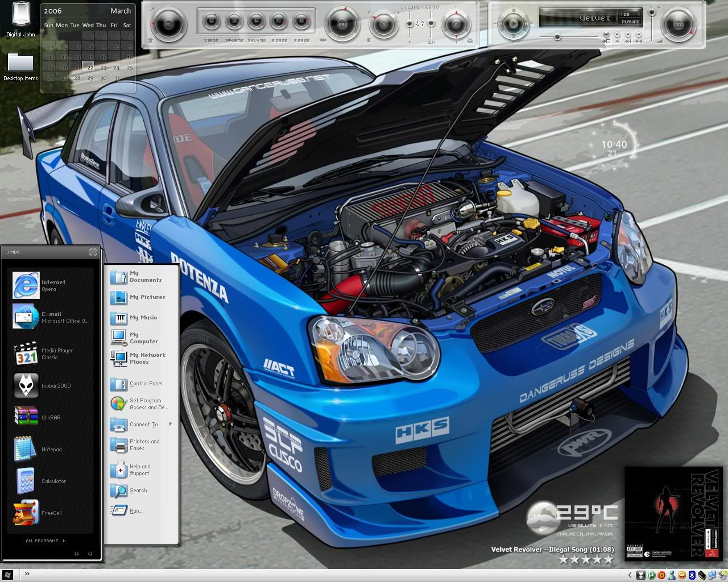Click drive C button on system monitor

coord(212,22)
